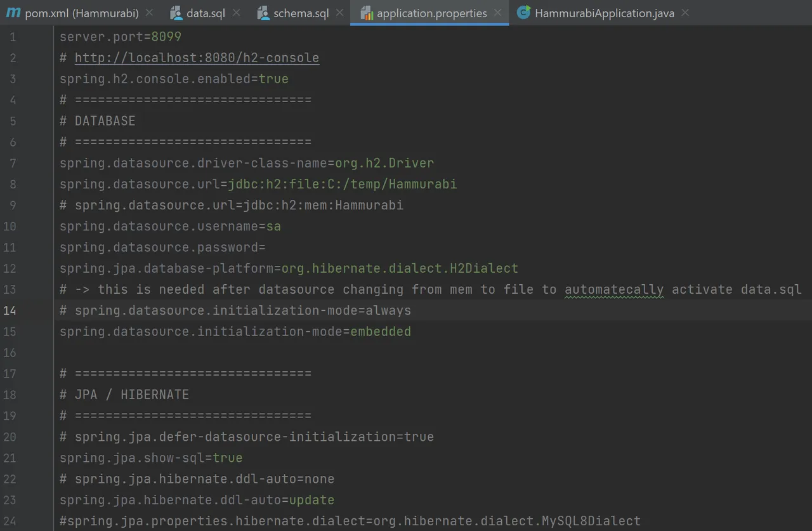Click the '# DATABASE' comment
This screenshot has height=531, width=812.
(x=98, y=121)
